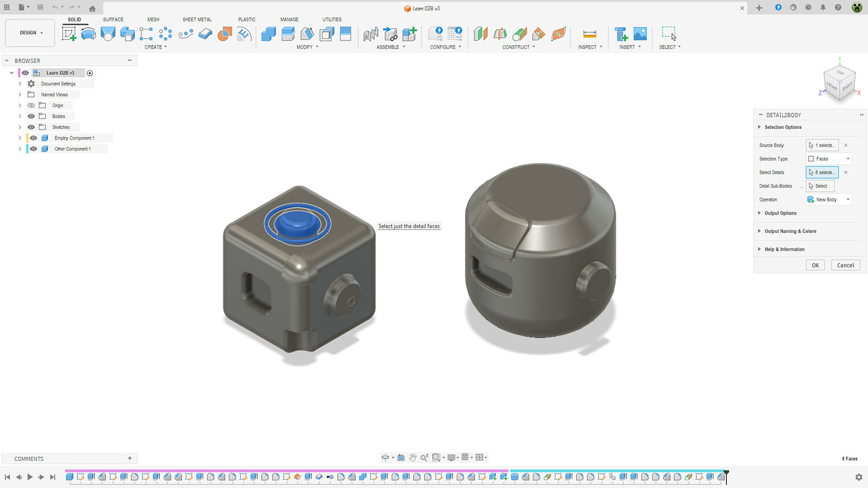The height and width of the screenshot is (488, 868).
Task: Click the Rectangular Pattern tool icon
Action: (x=146, y=34)
